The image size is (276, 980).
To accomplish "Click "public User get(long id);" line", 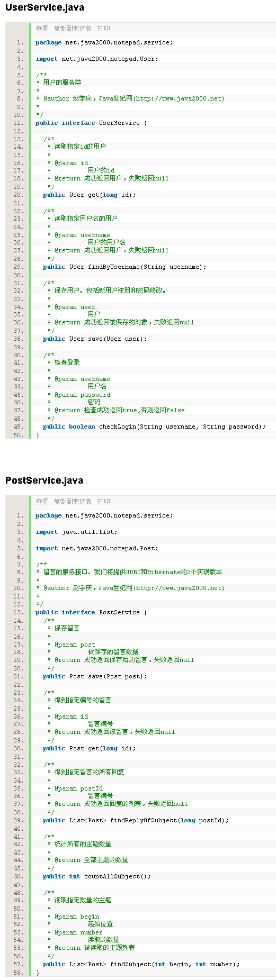I will pyautogui.click(x=90, y=195).
